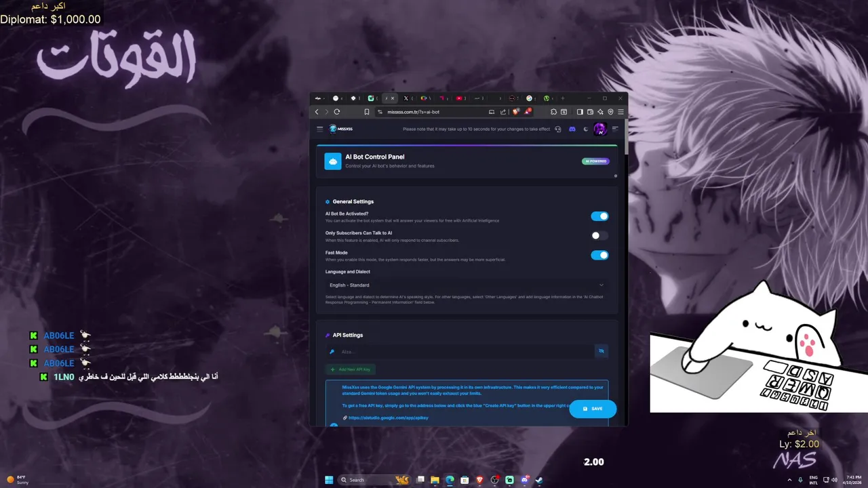Switch dark mode with moon icon
Screen dimensions: 868x488
tap(586, 129)
